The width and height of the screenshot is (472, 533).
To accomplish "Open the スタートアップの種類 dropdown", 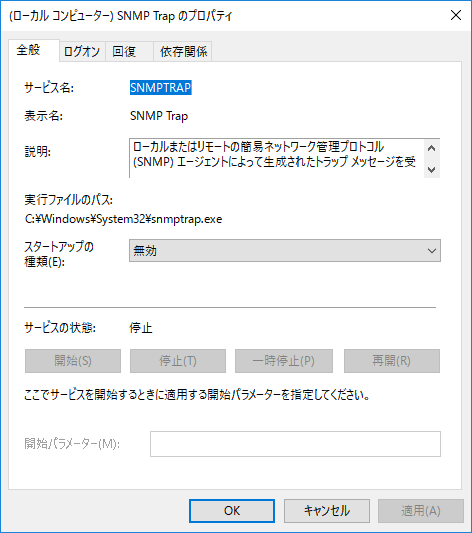I will point(285,251).
